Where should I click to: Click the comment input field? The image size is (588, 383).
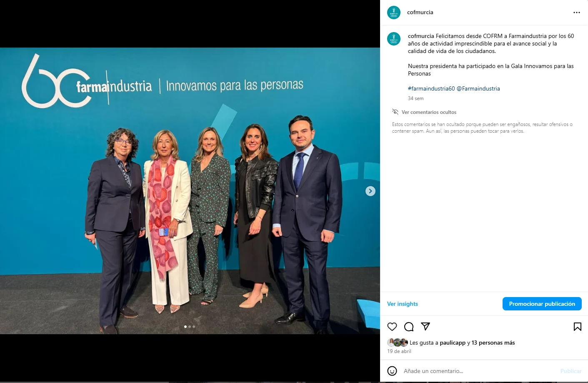point(479,371)
